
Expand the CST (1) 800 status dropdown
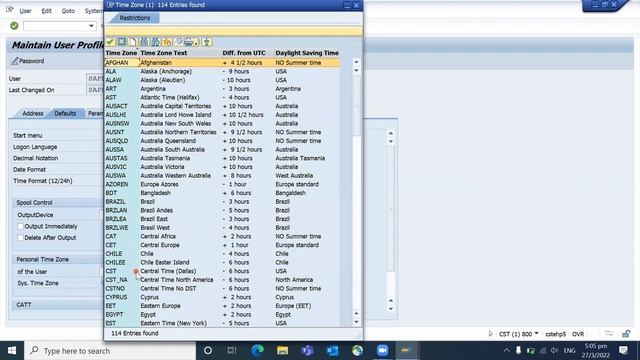pyautogui.click(x=536, y=333)
